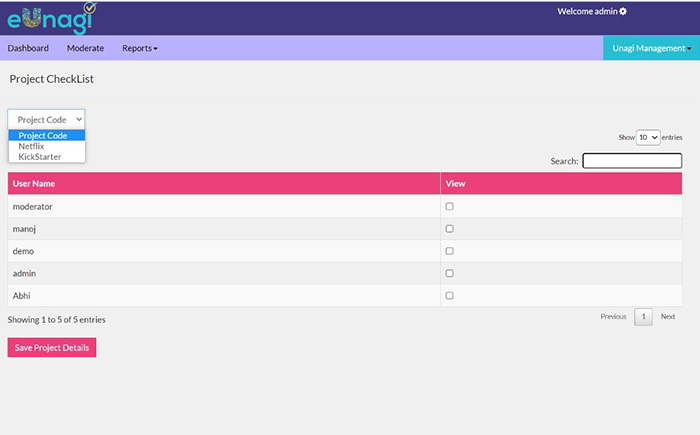Pick KickStarter in the project dropdown
This screenshot has height=435, width=700.
click(x=39, y=157)
